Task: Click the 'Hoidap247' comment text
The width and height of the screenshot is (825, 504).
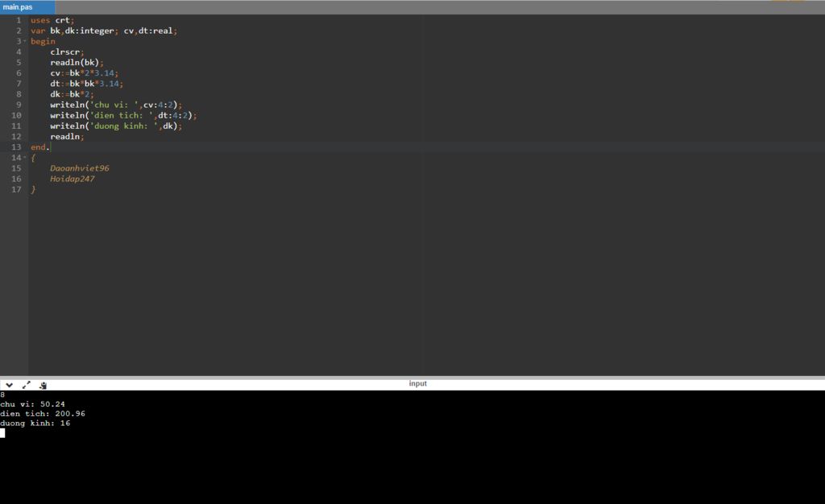Action: 72,179
